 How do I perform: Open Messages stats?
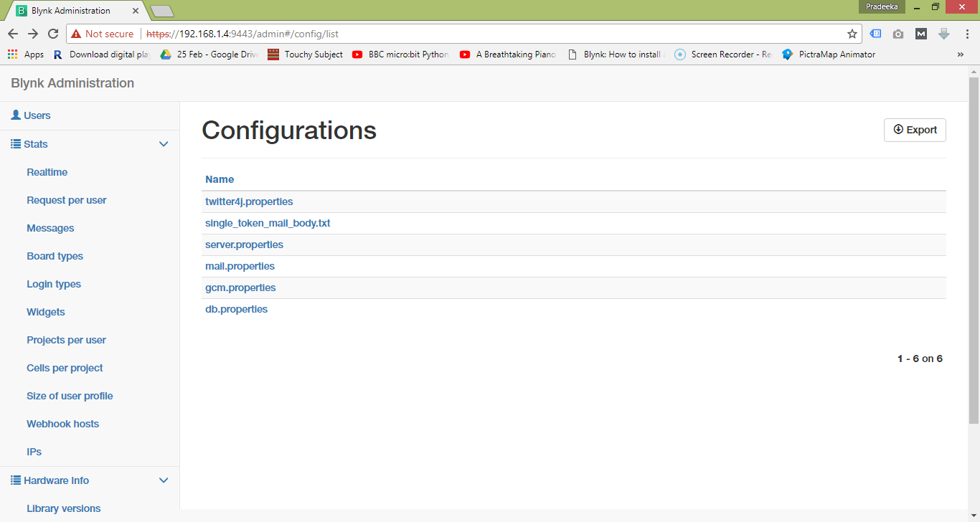(50, 228)
